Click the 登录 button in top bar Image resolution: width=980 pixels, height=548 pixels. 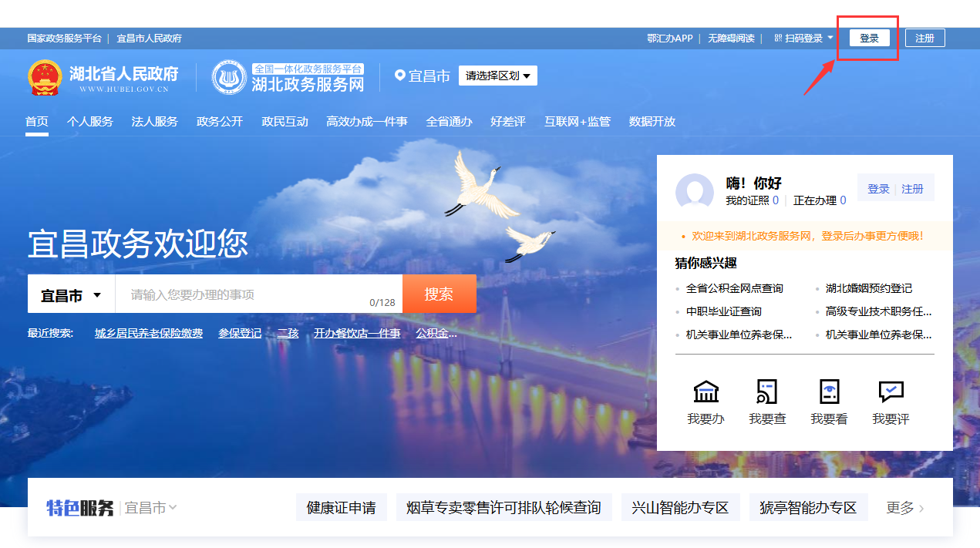869,38
